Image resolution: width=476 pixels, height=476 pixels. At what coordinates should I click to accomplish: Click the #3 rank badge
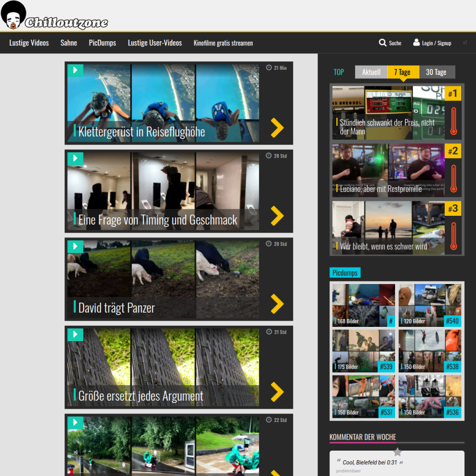453,208
